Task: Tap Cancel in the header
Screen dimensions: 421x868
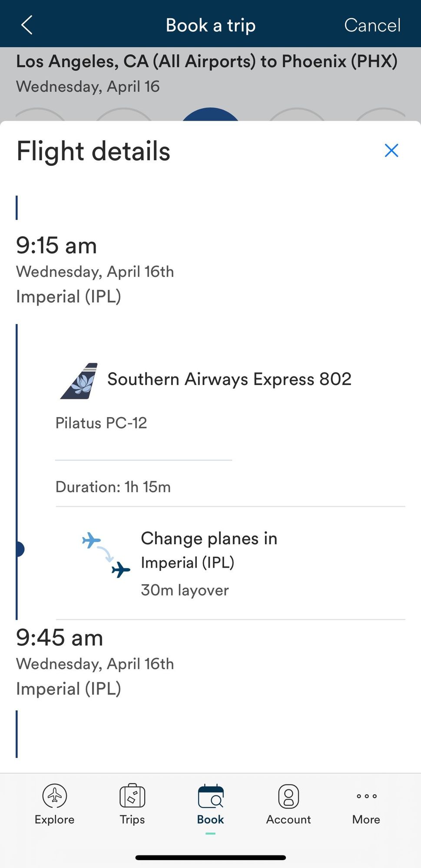Action: coord(372,25)
